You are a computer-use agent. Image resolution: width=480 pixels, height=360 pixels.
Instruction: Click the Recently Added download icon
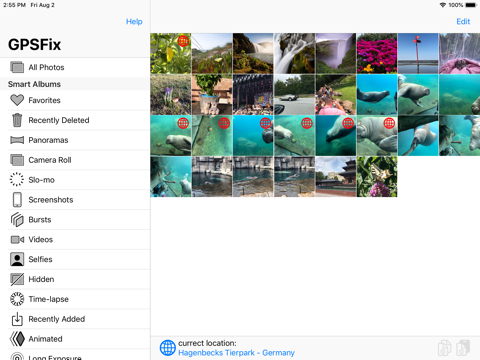[x=17, y=319]
